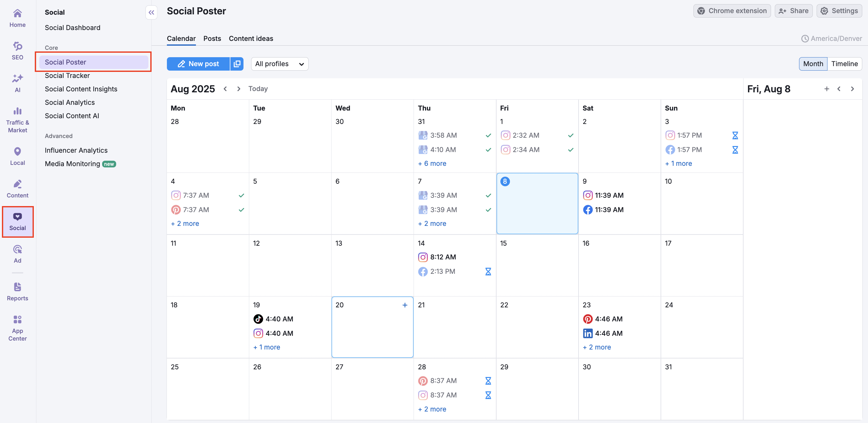Switch to the Posts tab
This screenshot has width=868, height=423.
(212, 38)
